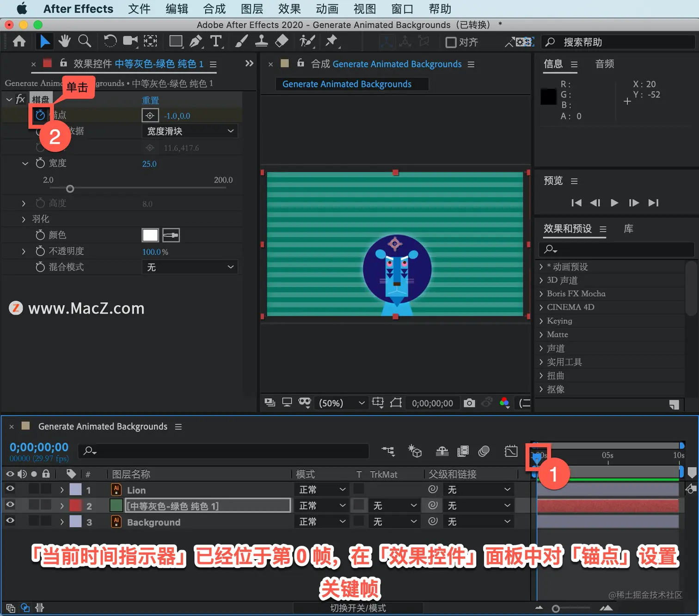Hide the Background layer eye

click(x=10, y=521)
